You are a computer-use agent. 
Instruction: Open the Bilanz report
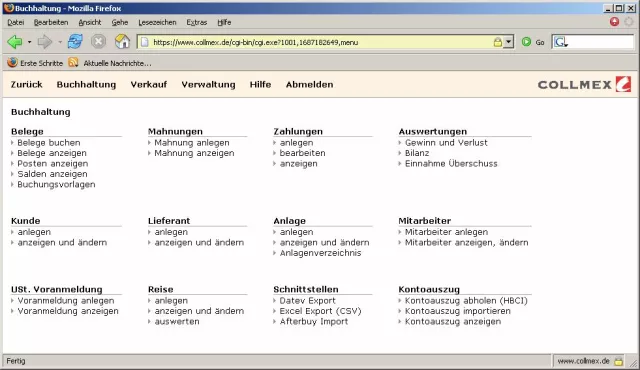(x=417, y=153)
